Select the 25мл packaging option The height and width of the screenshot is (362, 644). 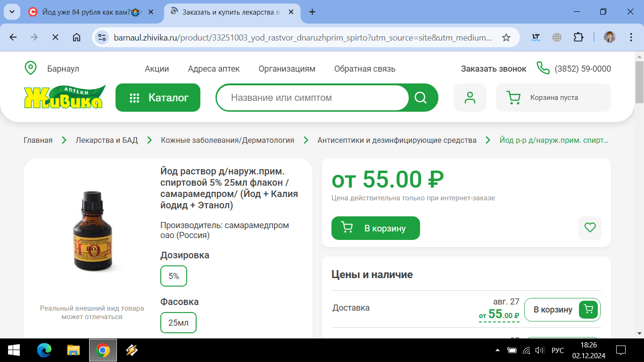(x=178, y=323)
